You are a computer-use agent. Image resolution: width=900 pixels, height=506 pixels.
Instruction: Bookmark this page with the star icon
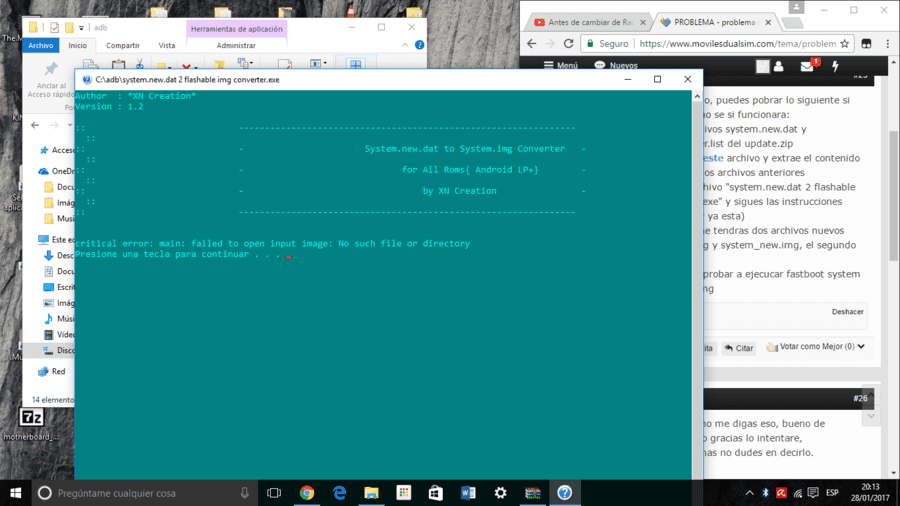(x=844, y=44)
